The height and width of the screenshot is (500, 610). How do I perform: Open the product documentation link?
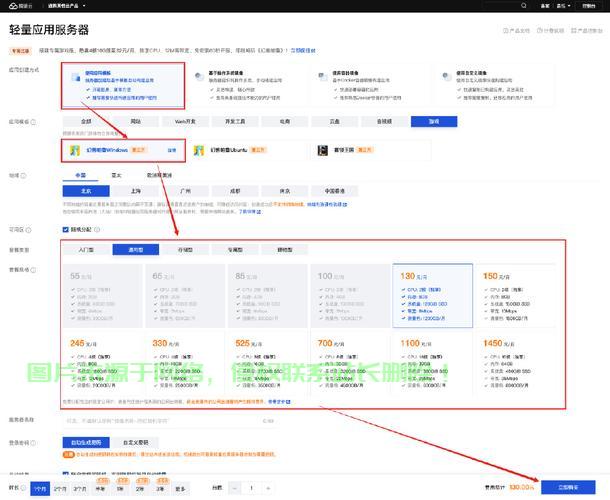tap(516, 30)
